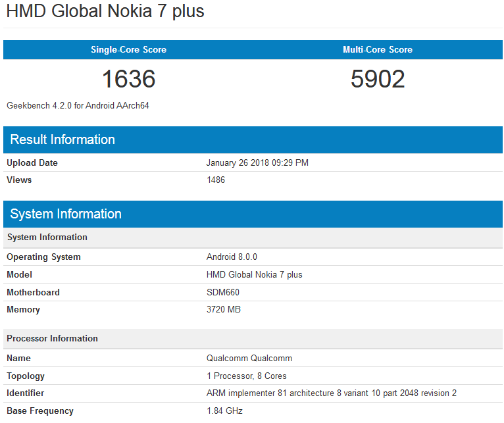Click the Upload Date label
This screenshot has height=423, width=504.
pyautogui.click(x=32, y=162)
